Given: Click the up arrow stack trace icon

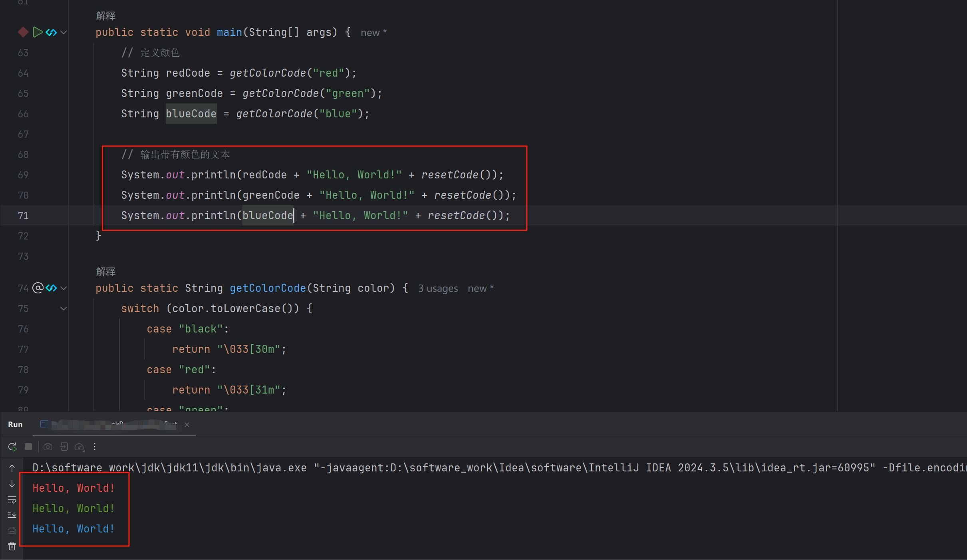Looking at the screenshot, I should click(12, 468).
